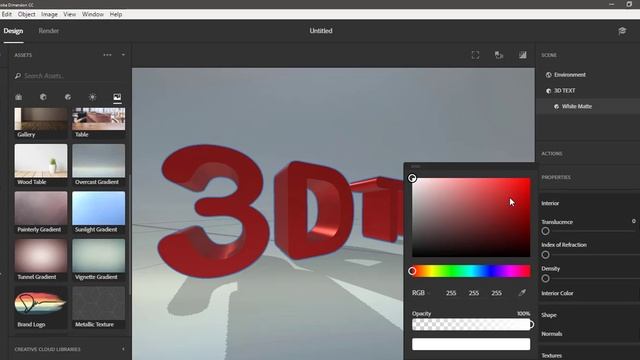Open the Window menu
The image size is (640, 360).
click(93, 14)
